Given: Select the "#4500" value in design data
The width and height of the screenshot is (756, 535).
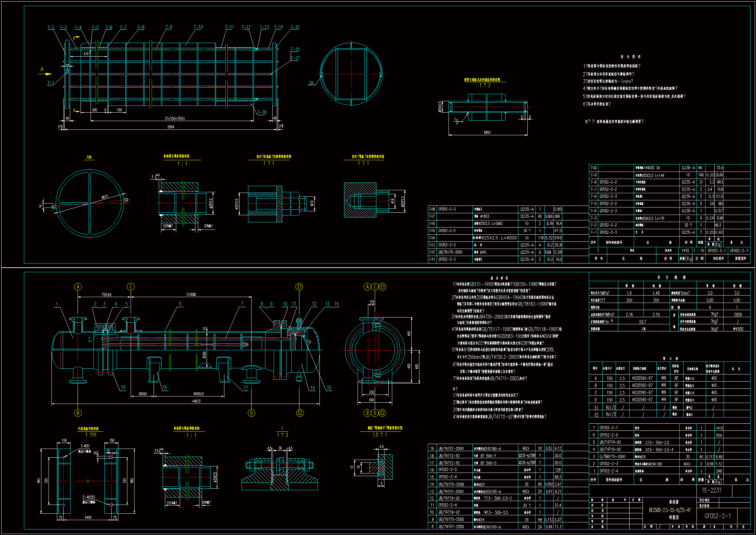Looking at the screenshot, I should click(738, 329).
